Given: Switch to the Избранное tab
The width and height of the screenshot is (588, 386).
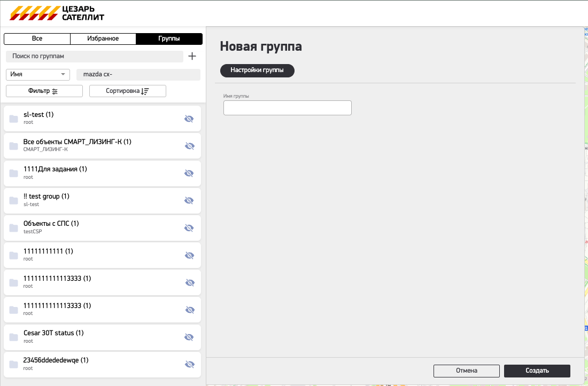Looking at the screenshot, I should pyautogui.click(x=103, y=39).
